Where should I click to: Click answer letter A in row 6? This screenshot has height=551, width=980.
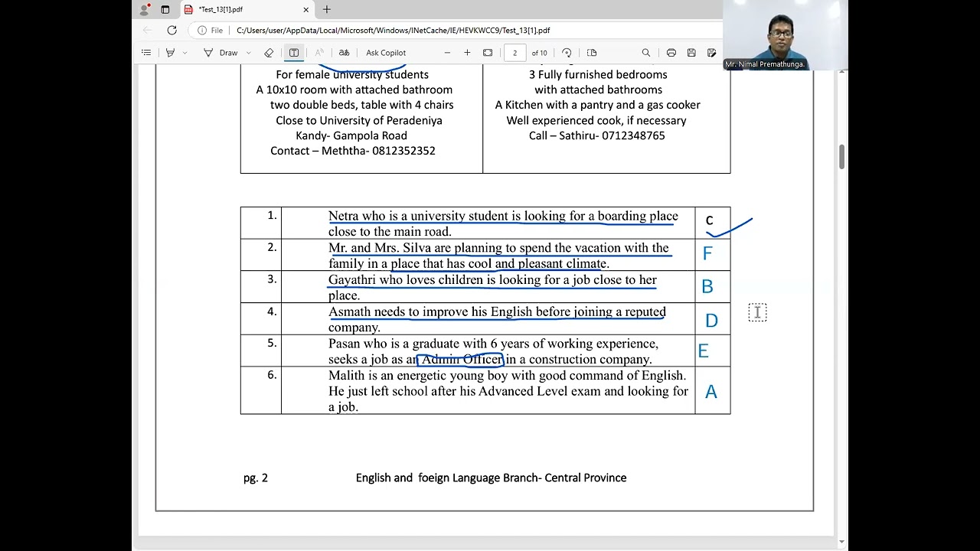(711, 392)
